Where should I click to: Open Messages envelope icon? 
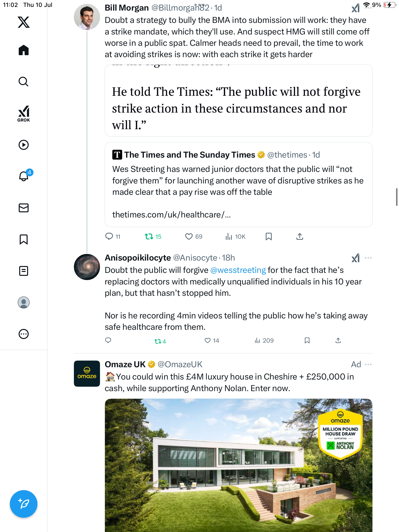pos(24,208)
